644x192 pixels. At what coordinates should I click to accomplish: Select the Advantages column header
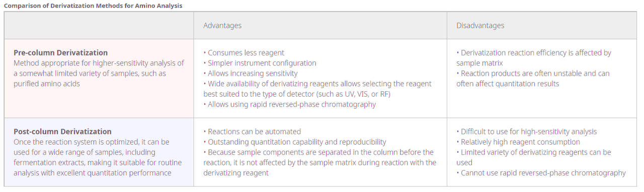pyautogui.click(x=222, y=25)
